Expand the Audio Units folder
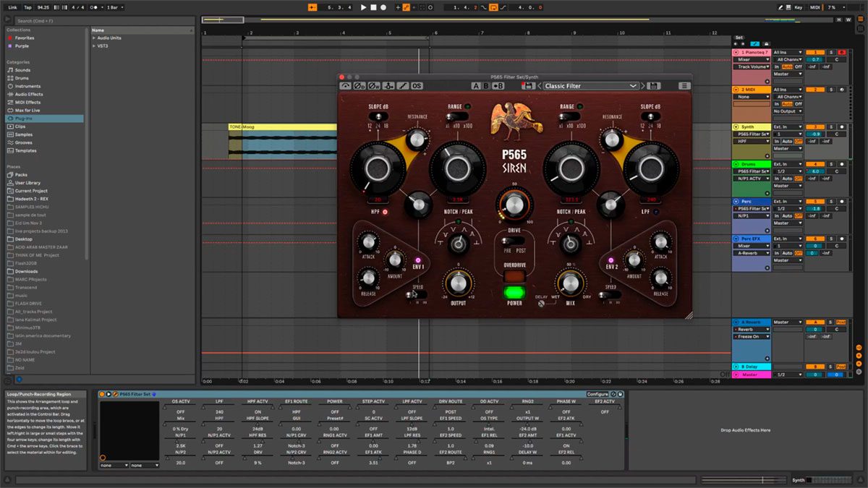 pos(94,38)
